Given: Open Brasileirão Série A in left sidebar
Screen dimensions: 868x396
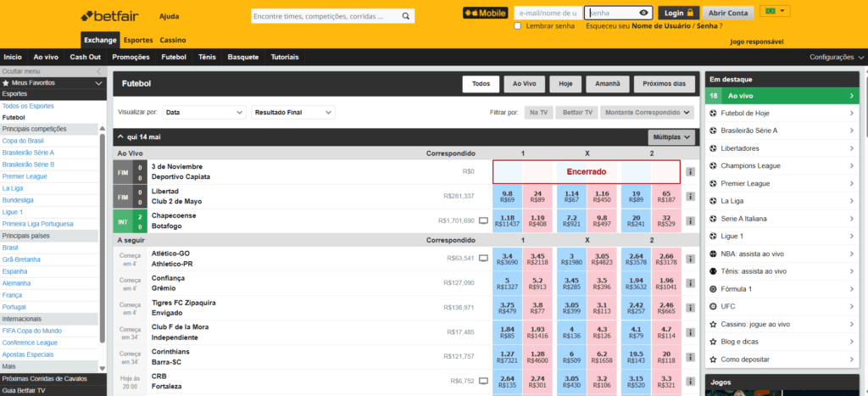Looking at the screenshot, I should click(28, 153).
